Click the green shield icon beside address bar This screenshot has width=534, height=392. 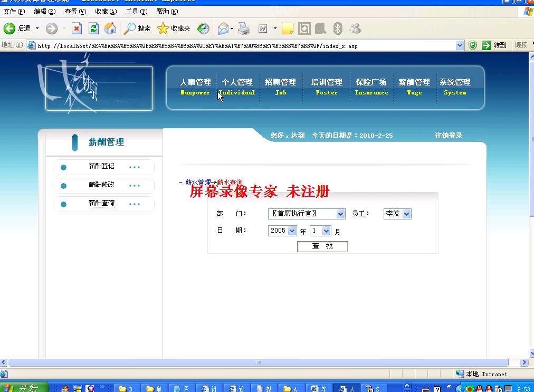click(473, 45)
